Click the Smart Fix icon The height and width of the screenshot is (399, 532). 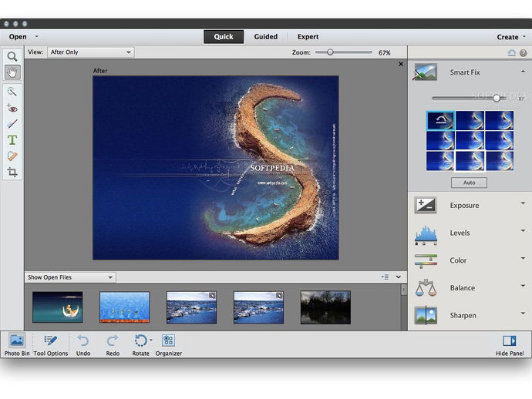click(425, 72)
